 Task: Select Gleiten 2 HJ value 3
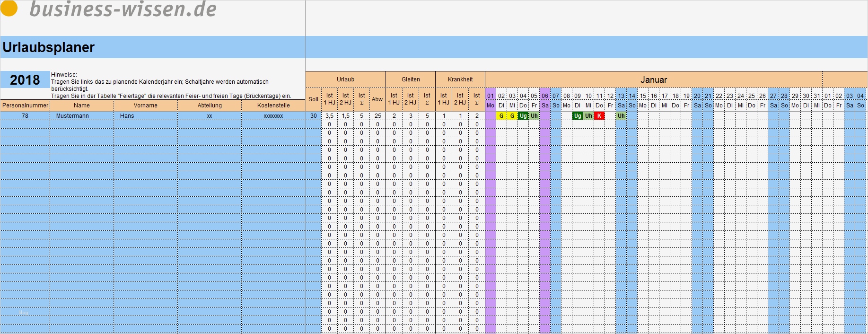click(x=411, y=116)
